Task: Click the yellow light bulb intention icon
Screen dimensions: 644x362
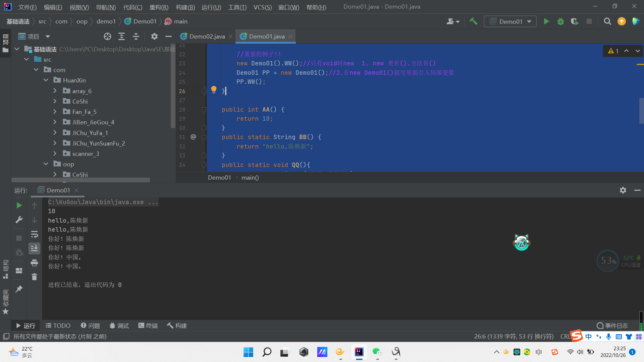Action: click(214, 89)
